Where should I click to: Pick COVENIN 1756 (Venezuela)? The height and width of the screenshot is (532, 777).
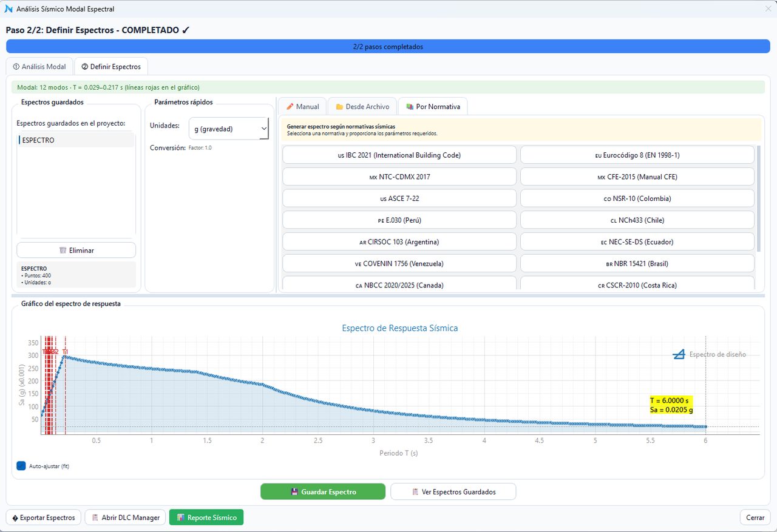(x=399, y=264)
